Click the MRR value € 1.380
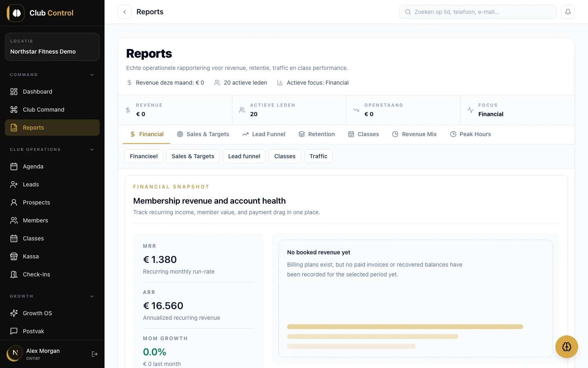Screen dimensions: 588x368 160,260
